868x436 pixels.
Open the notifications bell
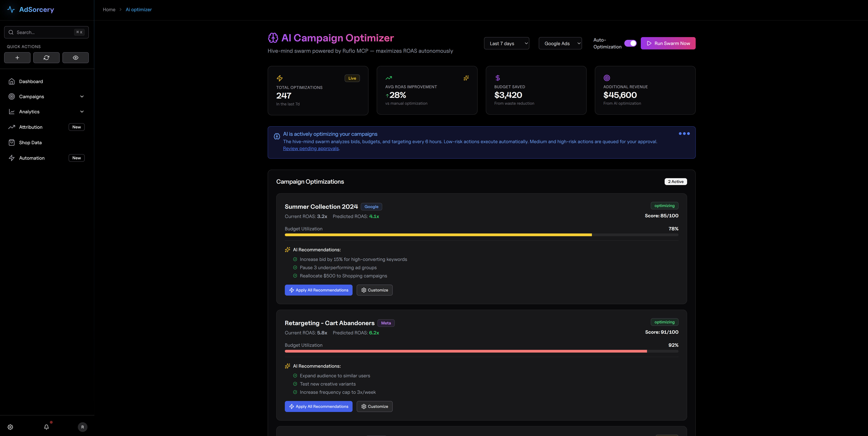(x=46, y=427)
